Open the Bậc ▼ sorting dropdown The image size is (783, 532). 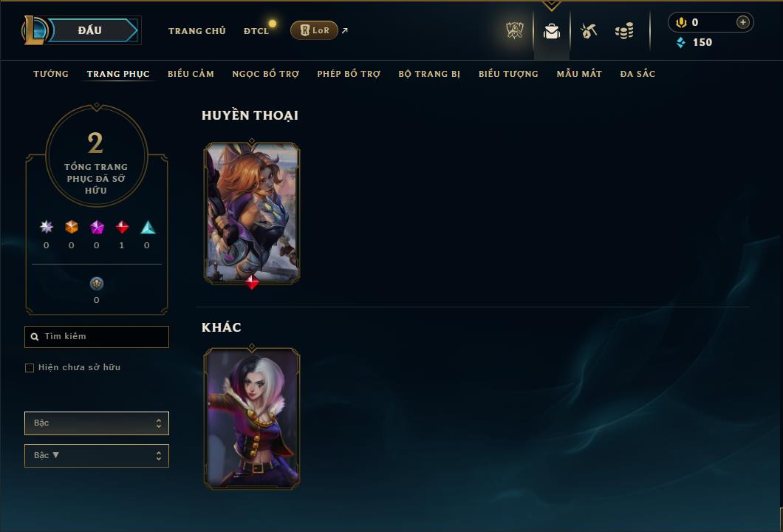coord(96,456)
